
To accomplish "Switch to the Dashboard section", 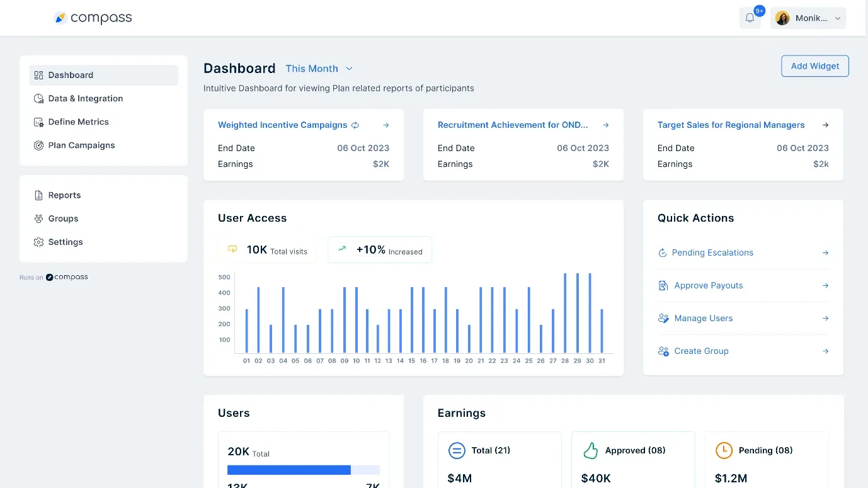I will (x=71, y=75).
